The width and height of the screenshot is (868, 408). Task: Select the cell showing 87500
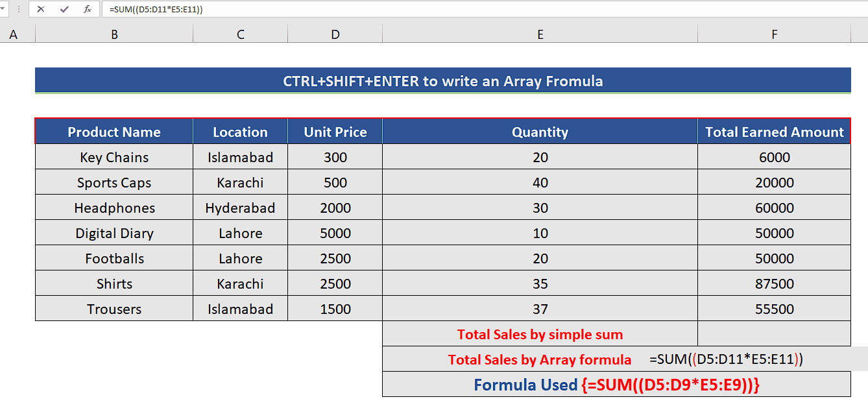click(774, 283)
